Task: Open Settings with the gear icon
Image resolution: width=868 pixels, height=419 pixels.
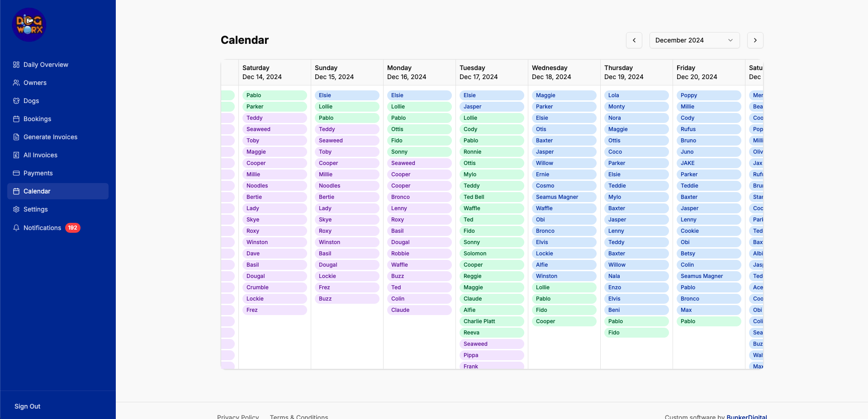Action: click(16, 209)
